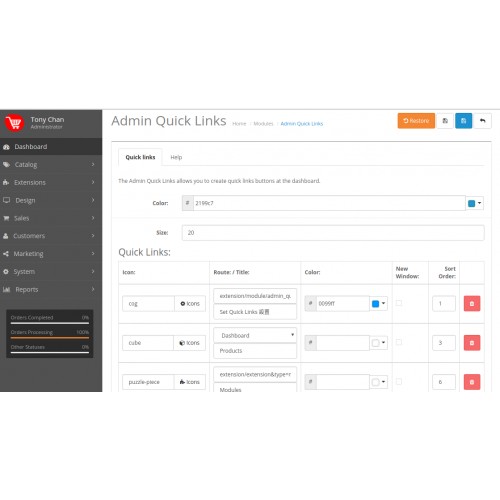The width and height of the screenshot is (500, 500).
Task: Enable New Window for Products row
Action: 399,342
